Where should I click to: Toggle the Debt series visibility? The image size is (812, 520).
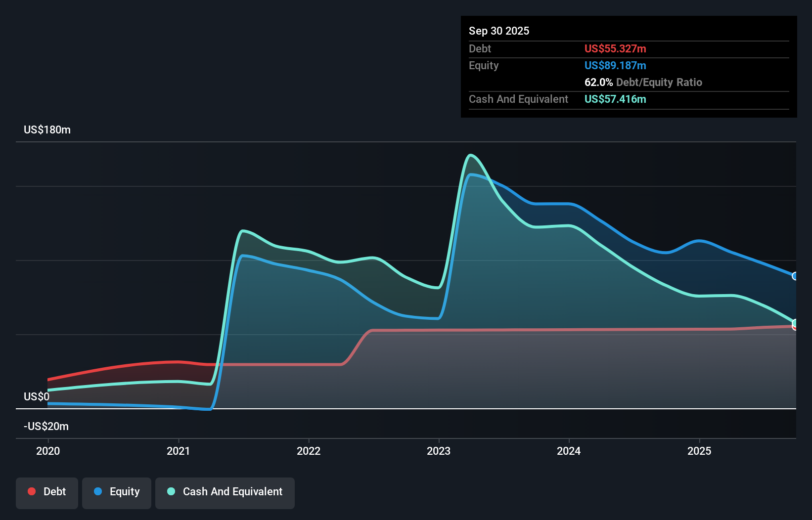coord(46,492)
